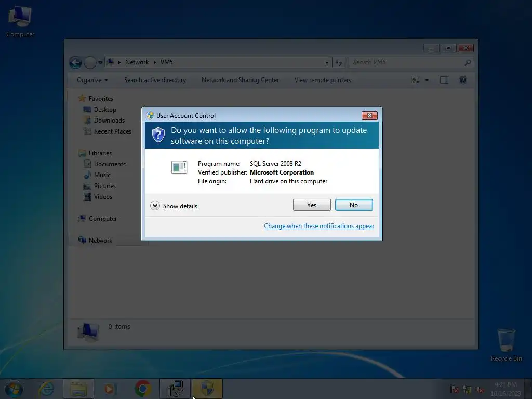Toggle the preview pane icon
Image resolution: width=532 pixels, height=399 pixels.
point(444,80)
